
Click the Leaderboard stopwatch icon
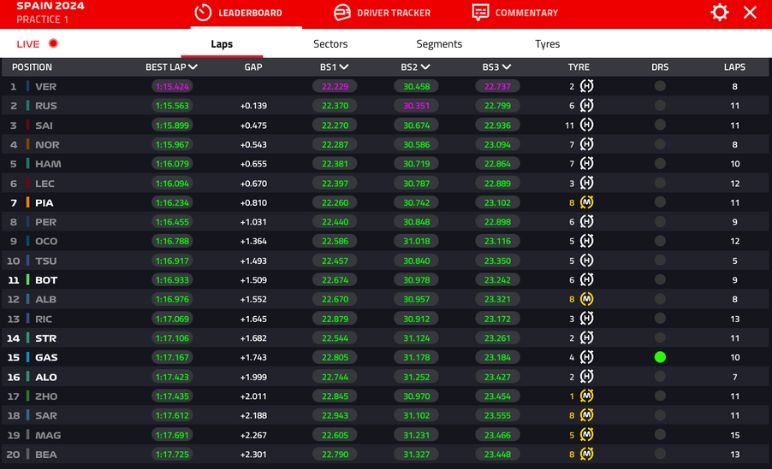(203, 13)
